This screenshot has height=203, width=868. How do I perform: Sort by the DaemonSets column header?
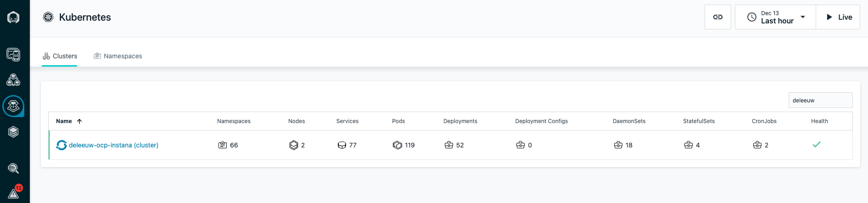coord(629,121)
